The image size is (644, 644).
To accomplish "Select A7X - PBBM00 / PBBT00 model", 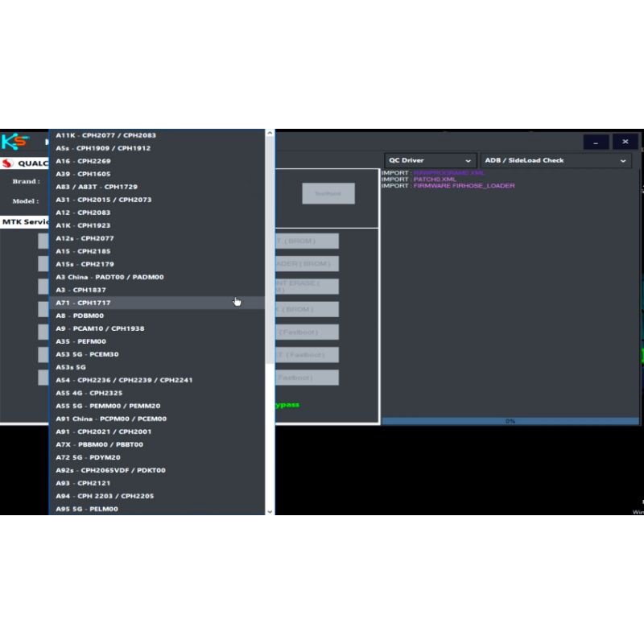I will click(157, 444).
